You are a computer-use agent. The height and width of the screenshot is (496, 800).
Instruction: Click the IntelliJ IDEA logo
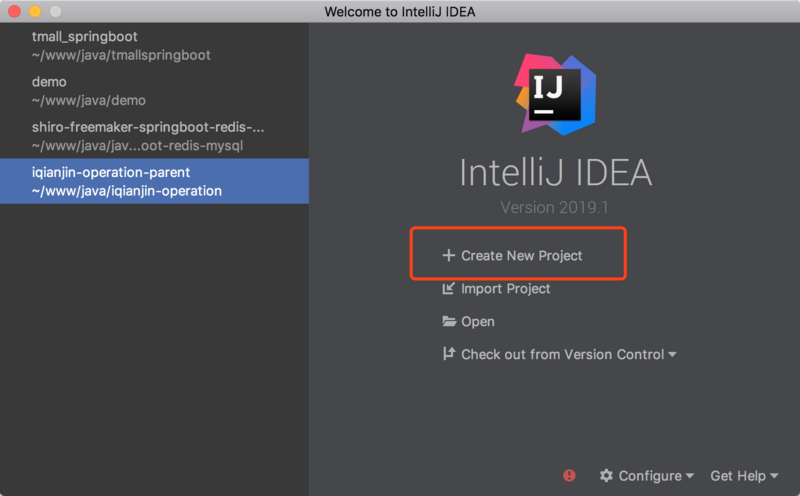tap(555, 93)
